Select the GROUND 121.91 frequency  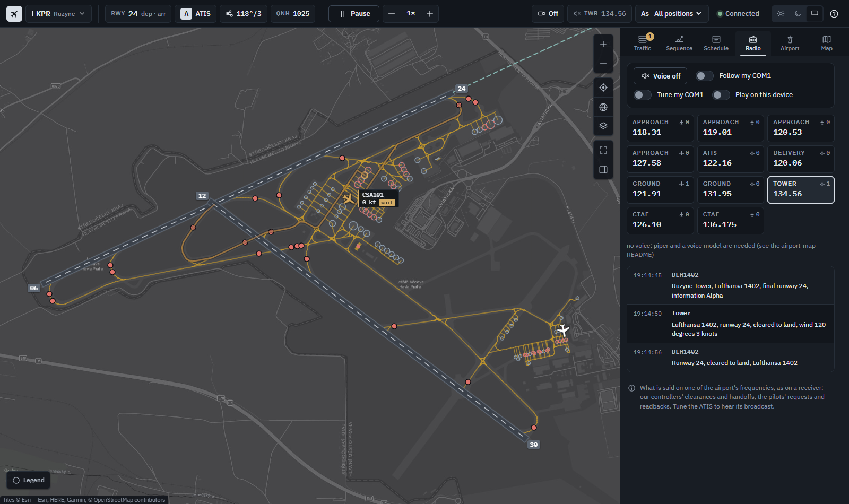tap(661, 190)
